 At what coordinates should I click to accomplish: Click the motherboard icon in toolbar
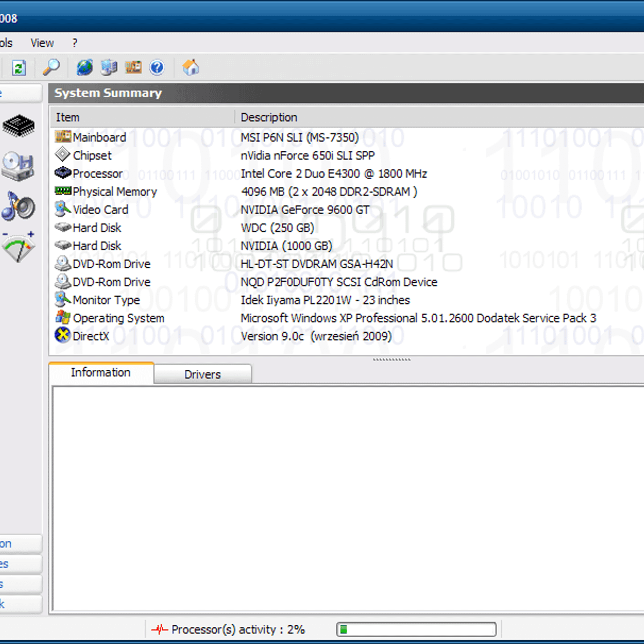133,68
